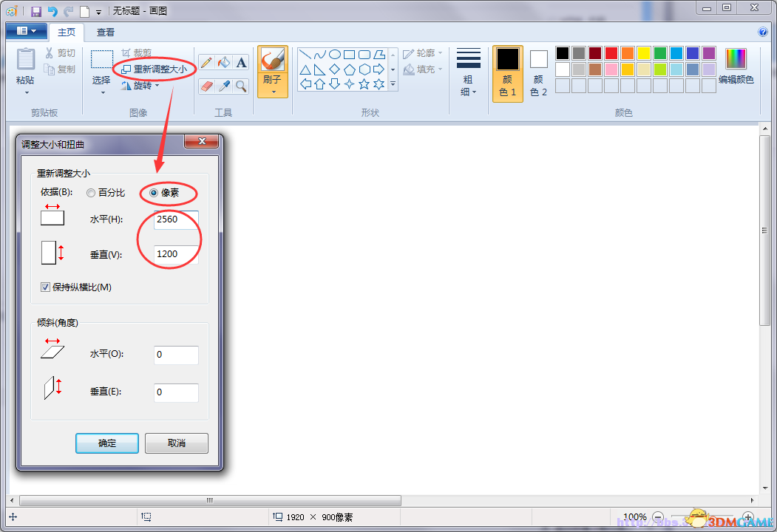Screen dimensions: 777x532
Task: Click the 粘贴 clipboard icon
Action: pos(25,58)
